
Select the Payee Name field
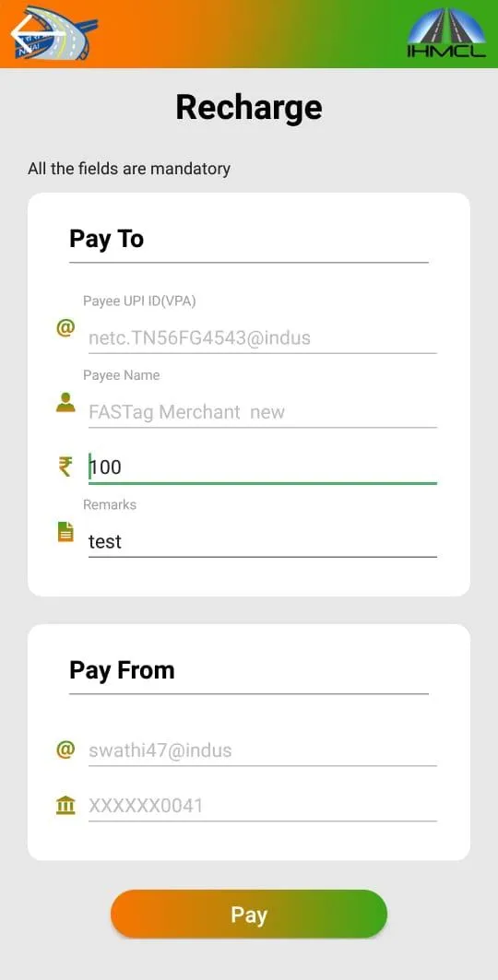tap(263, 412)
